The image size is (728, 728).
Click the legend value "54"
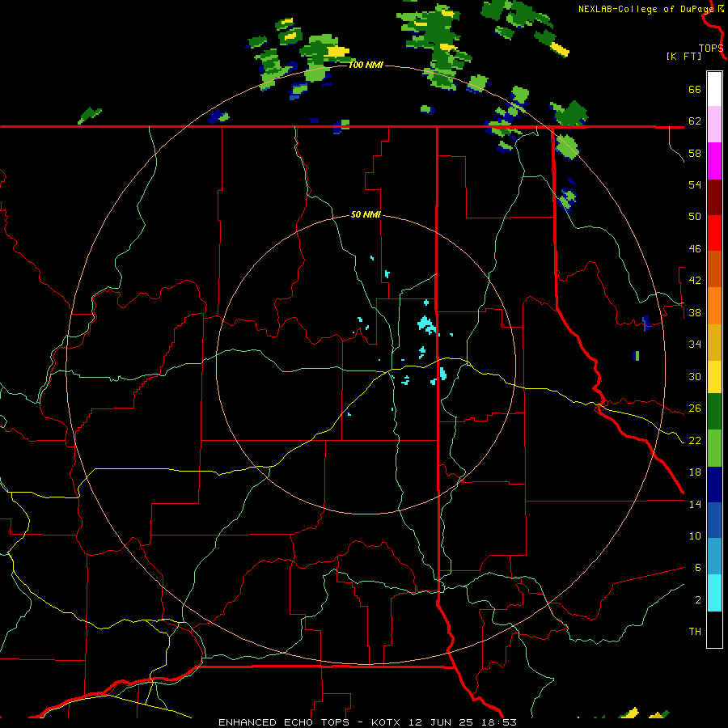pyautogui.click(x=695, y=184)
